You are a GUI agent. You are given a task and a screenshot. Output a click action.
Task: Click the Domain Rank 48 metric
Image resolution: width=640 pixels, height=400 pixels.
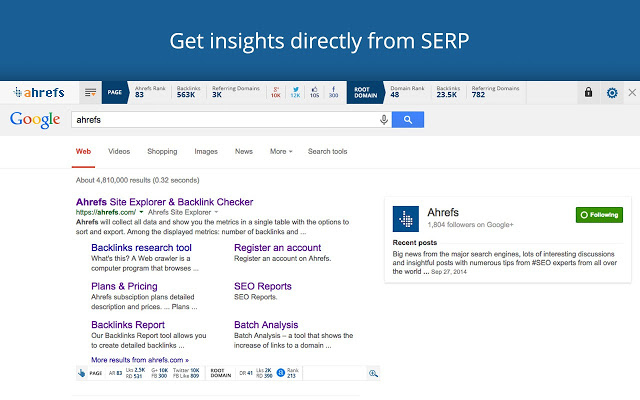coord(407,92)
